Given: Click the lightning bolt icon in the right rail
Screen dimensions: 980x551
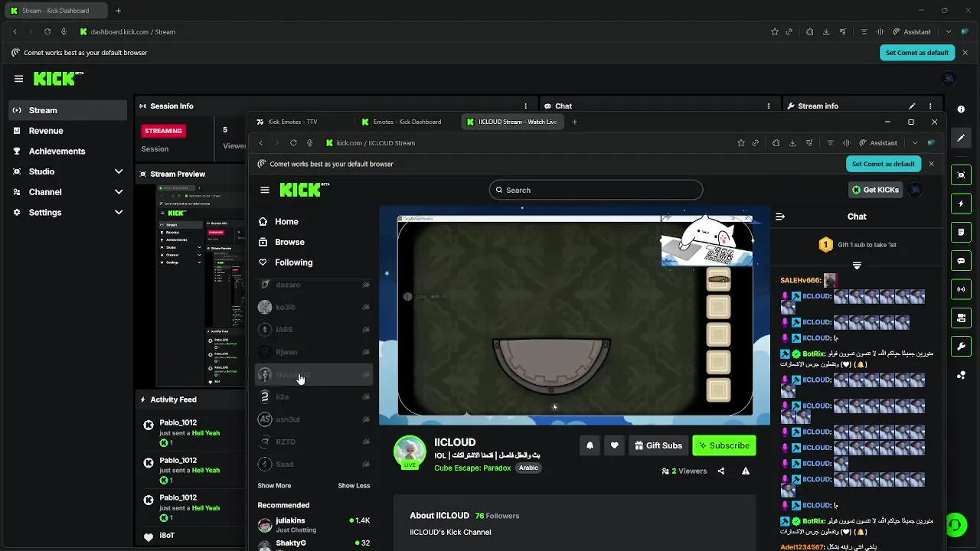Looking at the screenshot, I should 961,204.
